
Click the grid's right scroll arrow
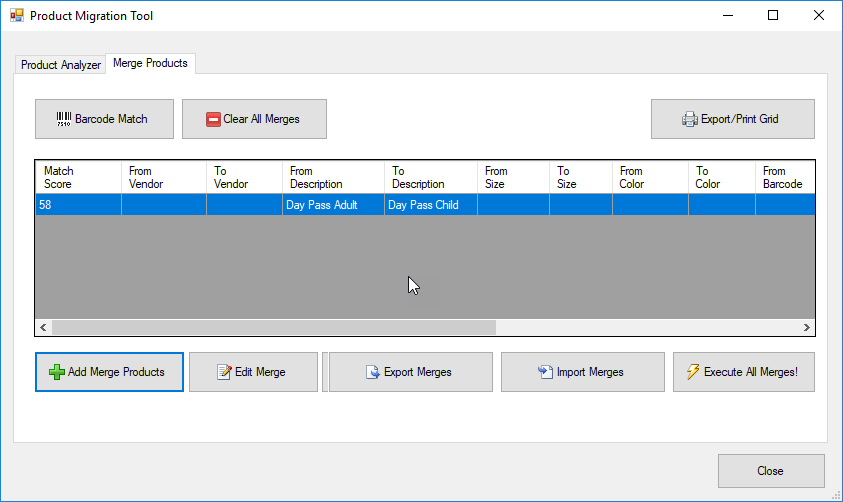[806, 327]
